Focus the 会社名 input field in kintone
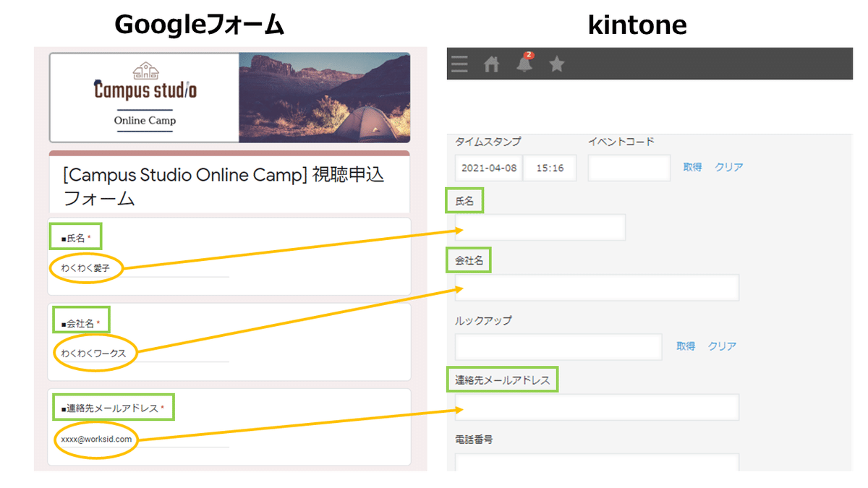 (x=597, y=287)
